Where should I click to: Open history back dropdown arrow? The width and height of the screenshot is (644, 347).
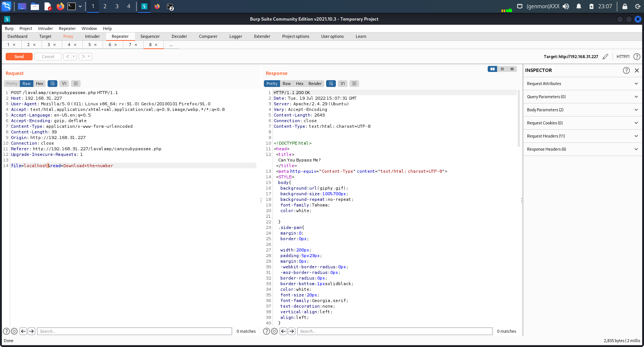(x=74, y=57)
